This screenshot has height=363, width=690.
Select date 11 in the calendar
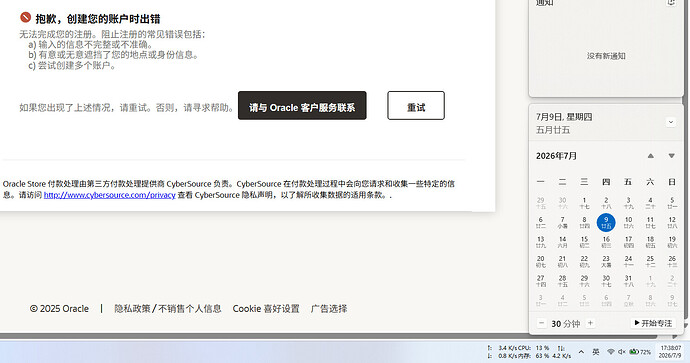click(650, 222)
